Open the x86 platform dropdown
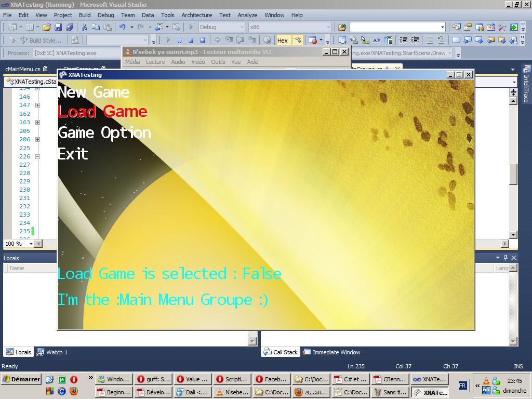This screenshot has height=399, width=532. click(x=328, y=27)
